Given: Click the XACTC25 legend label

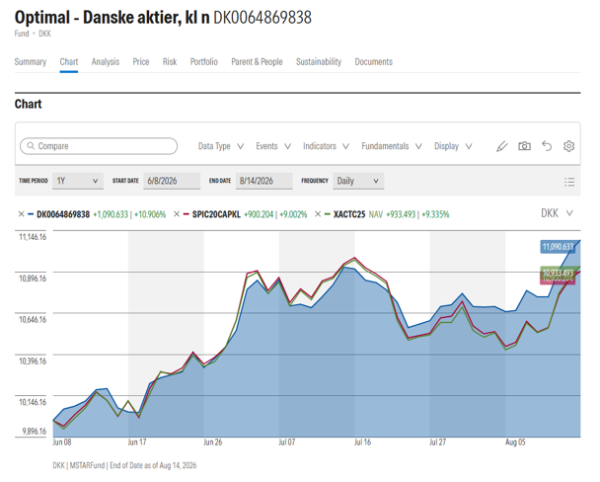Looking at the screenshot, I should pos(349,214).
